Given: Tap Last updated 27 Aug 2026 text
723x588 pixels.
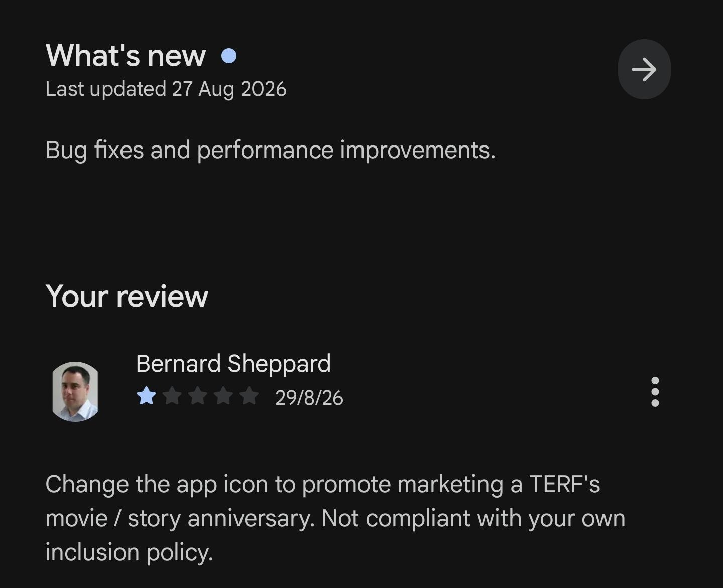Looking at the screenshot, I should pyautogui.click(x=166, y=89).
